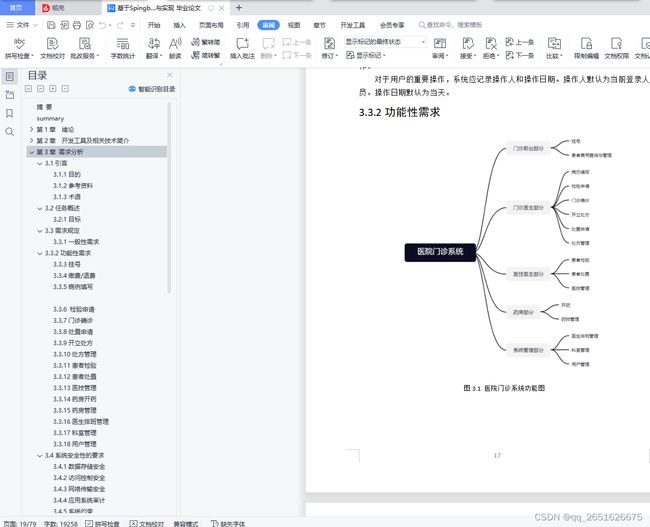650x527 pixels.
Task: Open the 显示标记 dropdown
Action: point(366,55)
